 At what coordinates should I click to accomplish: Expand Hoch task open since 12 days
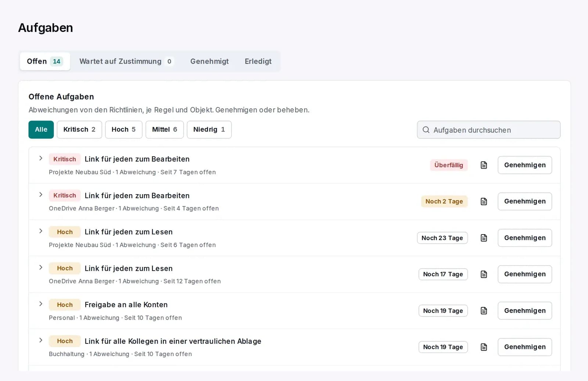(x=41, y=267)
